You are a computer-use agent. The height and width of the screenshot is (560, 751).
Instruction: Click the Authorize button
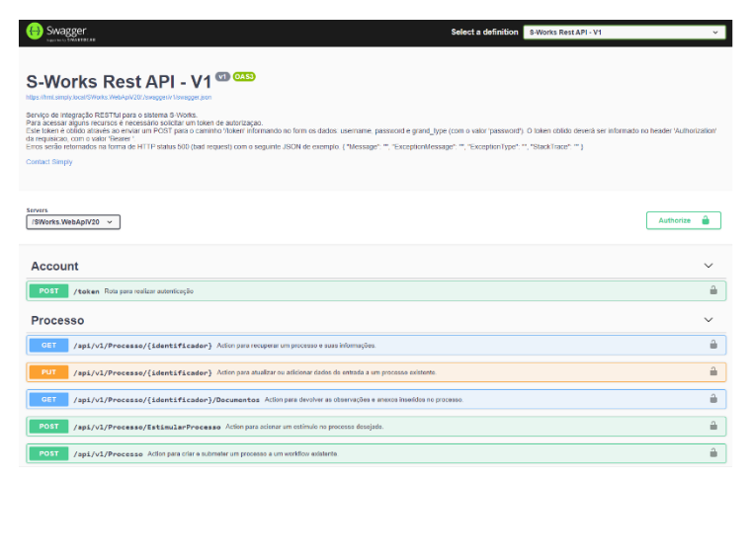pyautogui.click(x=684, y=220)
